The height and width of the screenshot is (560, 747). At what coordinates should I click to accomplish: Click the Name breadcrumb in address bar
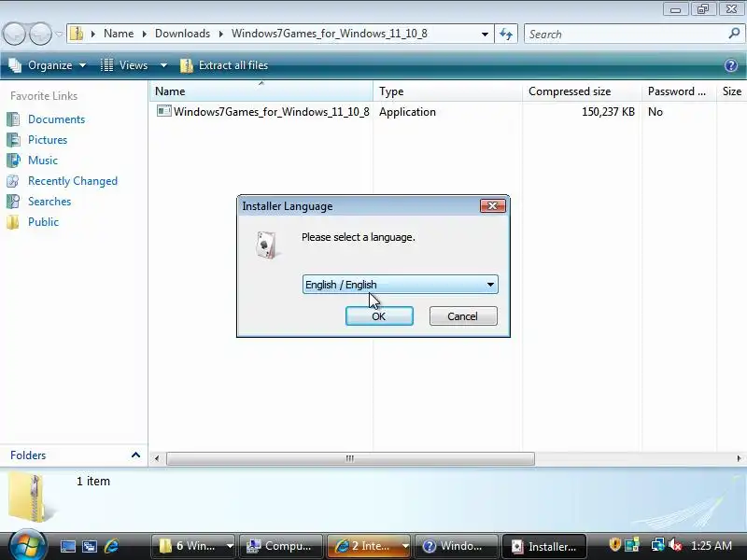pyautogui.click(x=119, y=34)
